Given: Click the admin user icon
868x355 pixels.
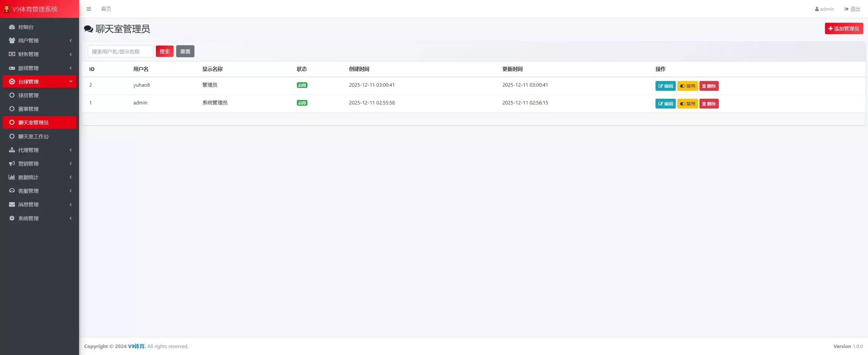Looking at the screenshot, I should click(x=817, y=9).
